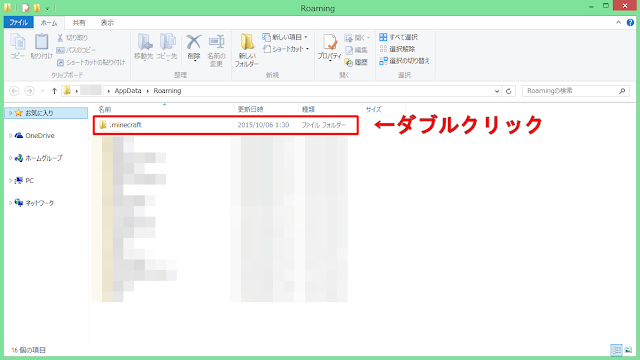Click AppData in the address path
The image size is (640, 360).
point(128,91)
